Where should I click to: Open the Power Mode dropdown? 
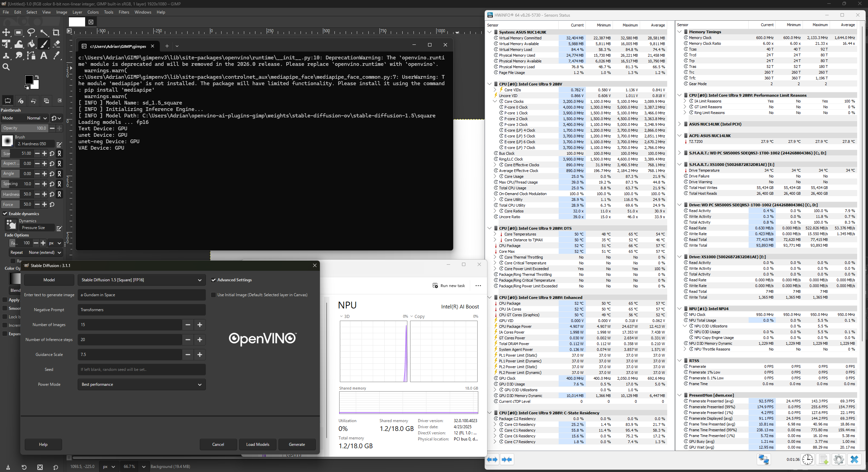click(x=141, y=384)
